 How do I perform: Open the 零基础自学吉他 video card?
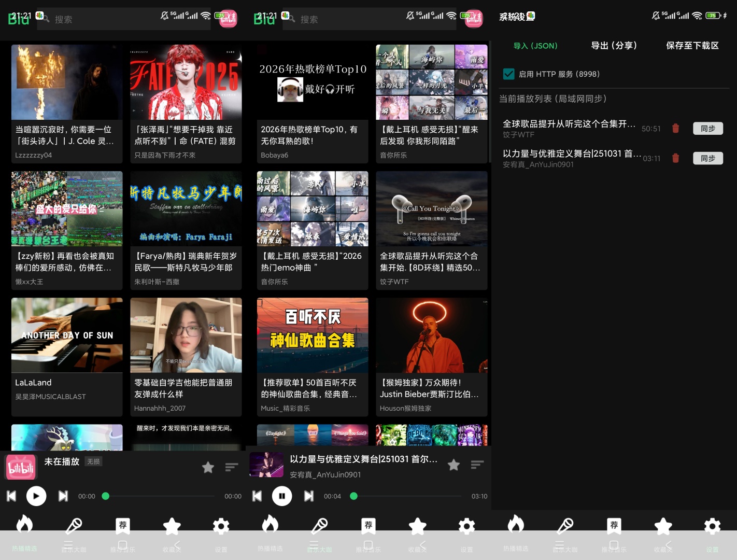coord(186,357)
